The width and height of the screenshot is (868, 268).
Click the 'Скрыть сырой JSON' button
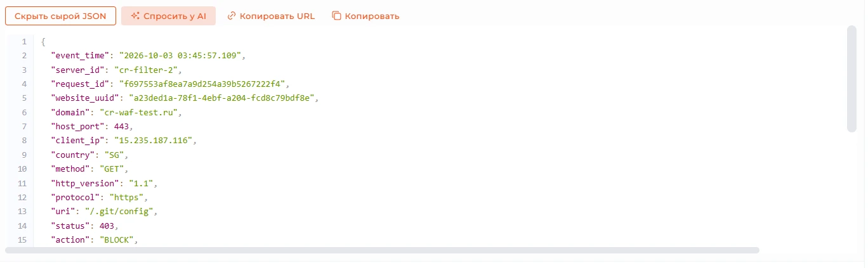60,16
